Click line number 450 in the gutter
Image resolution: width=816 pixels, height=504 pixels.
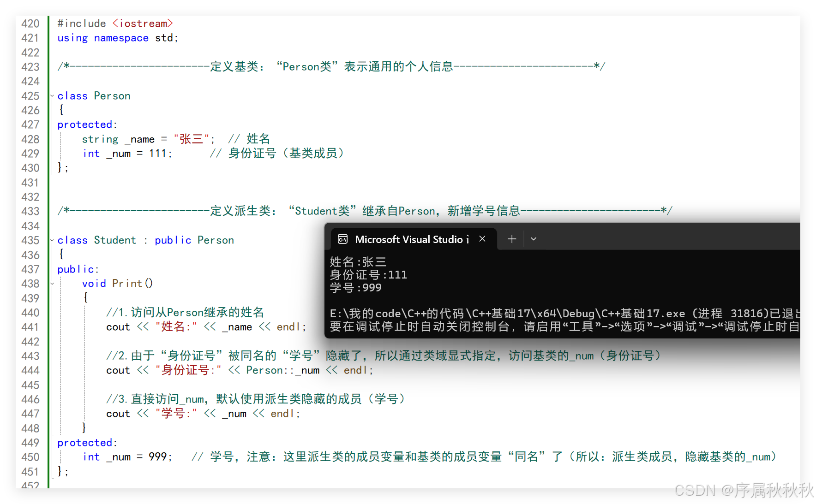coord(30,457)
